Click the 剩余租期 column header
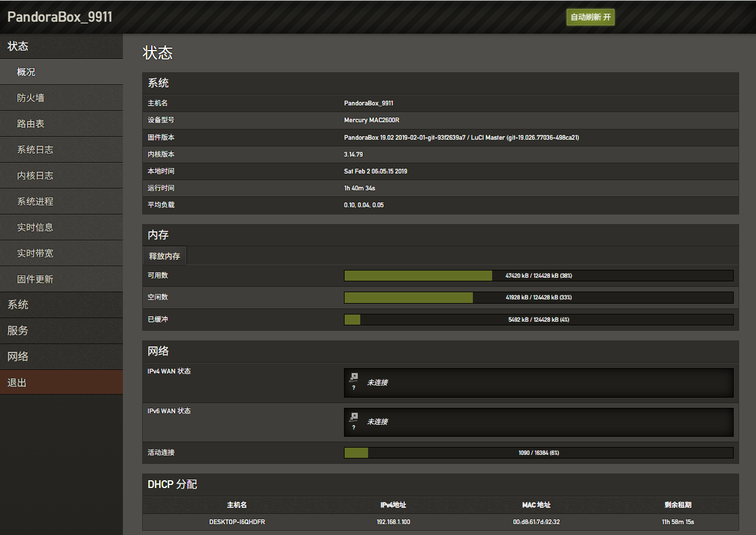This screenshot has width=756, height=535. 678,505
